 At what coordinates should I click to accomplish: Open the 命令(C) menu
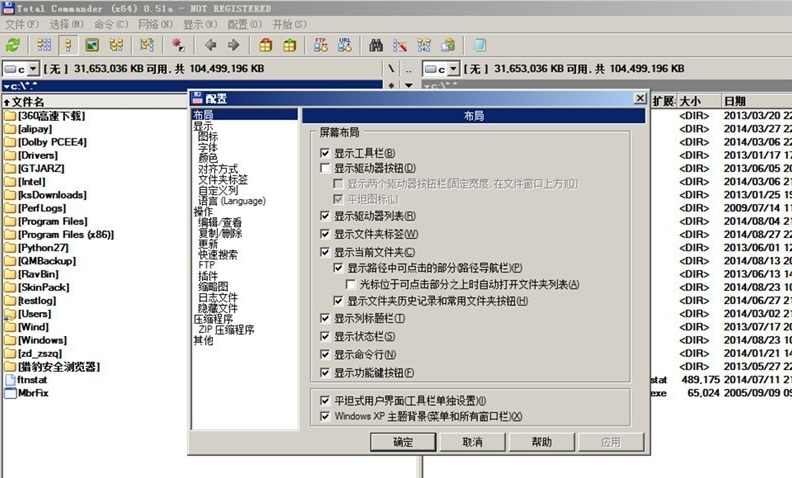(111, 24)
